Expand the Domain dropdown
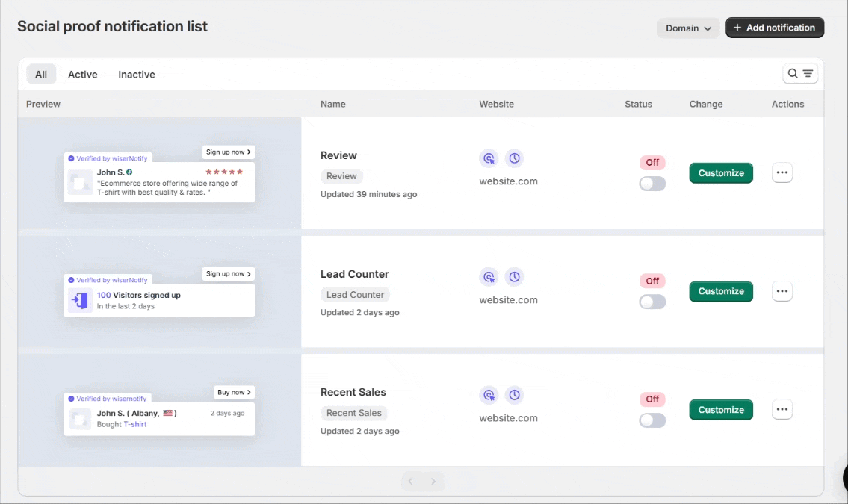Viewport: 848px width, 504px height. tap(688, 28)
